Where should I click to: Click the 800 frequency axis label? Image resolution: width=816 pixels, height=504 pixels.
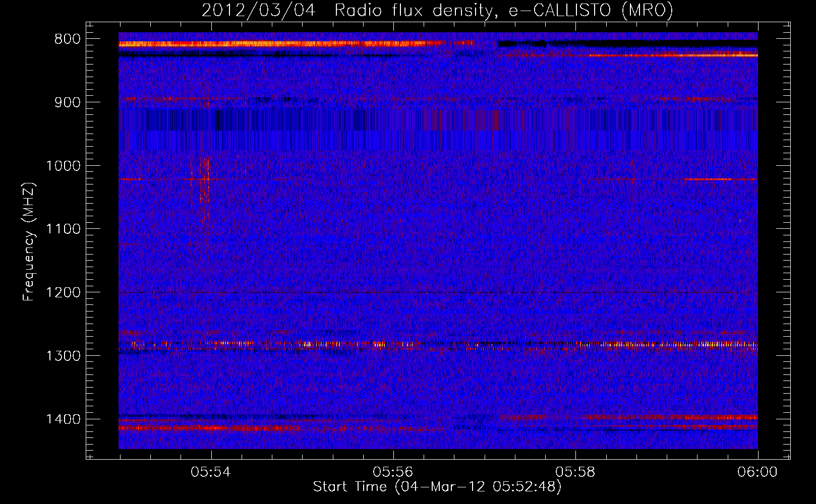(x=68, y=39)
